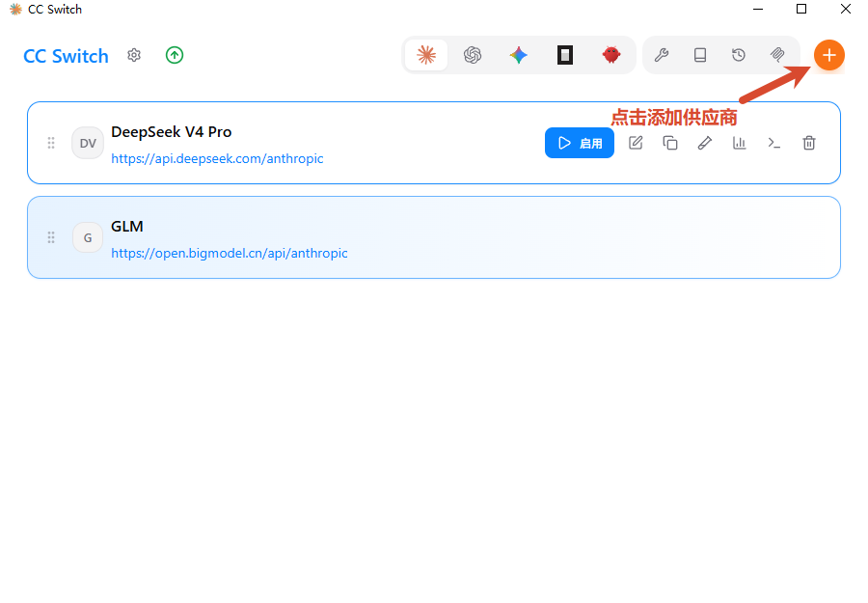Duplicate the DeepSeek V4 Pro provider

[670, 143]
